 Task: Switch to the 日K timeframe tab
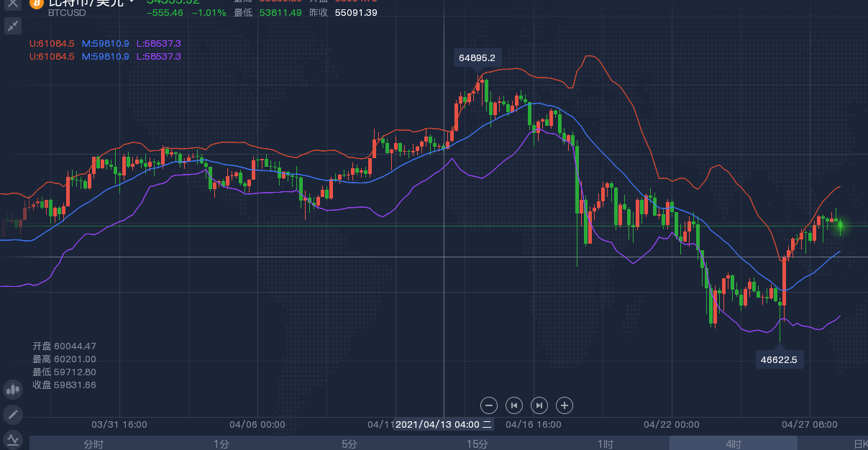pyautogui.click(x=859, y=444)
